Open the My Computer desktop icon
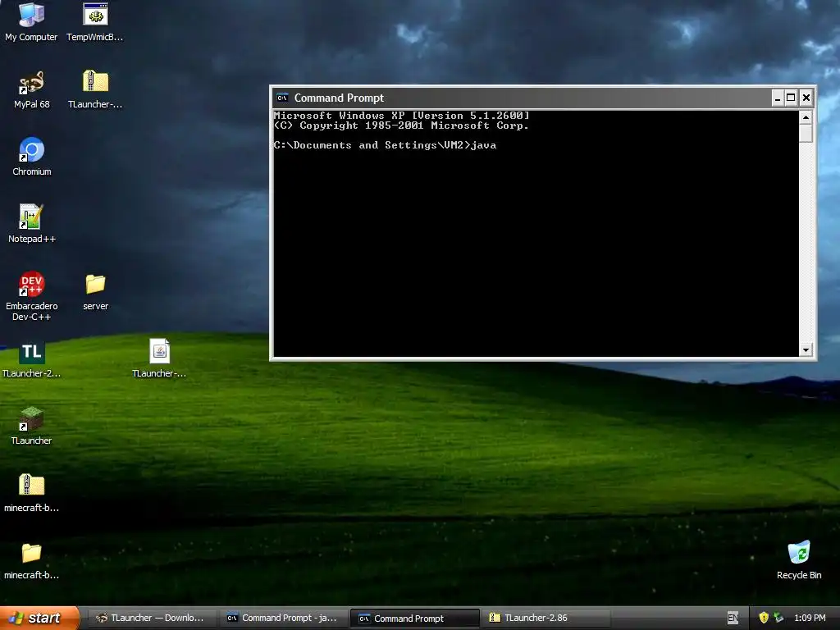840x630 pixels. click(x=31, y=22)
